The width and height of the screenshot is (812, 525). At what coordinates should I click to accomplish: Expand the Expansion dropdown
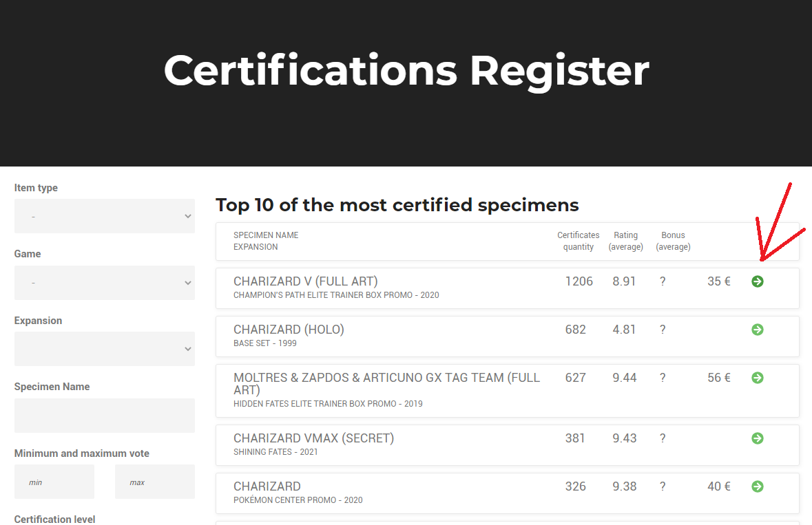[105, 349]
